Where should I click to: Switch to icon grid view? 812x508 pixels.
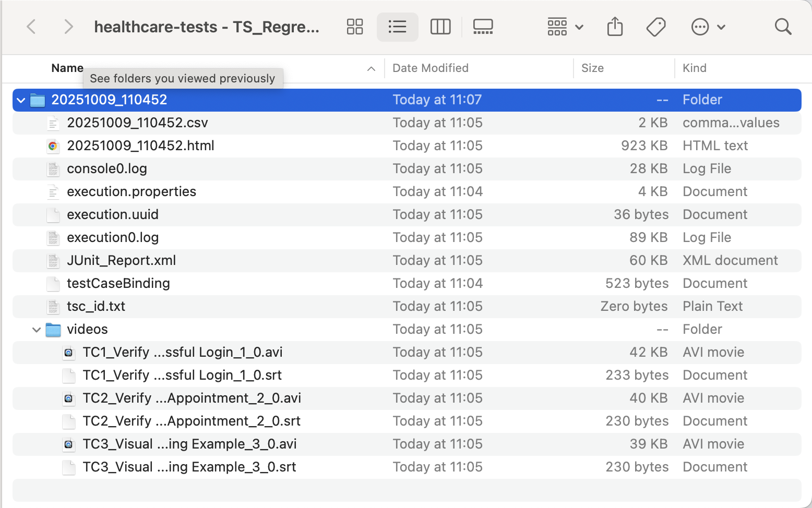[355, 27]
